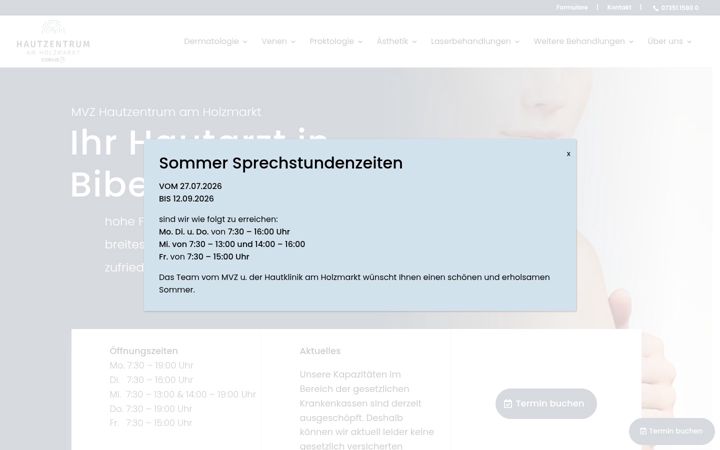
Task: Click MVZ Hautzentrum am Holzmarkt subtitle
Action: click(166, 112)
